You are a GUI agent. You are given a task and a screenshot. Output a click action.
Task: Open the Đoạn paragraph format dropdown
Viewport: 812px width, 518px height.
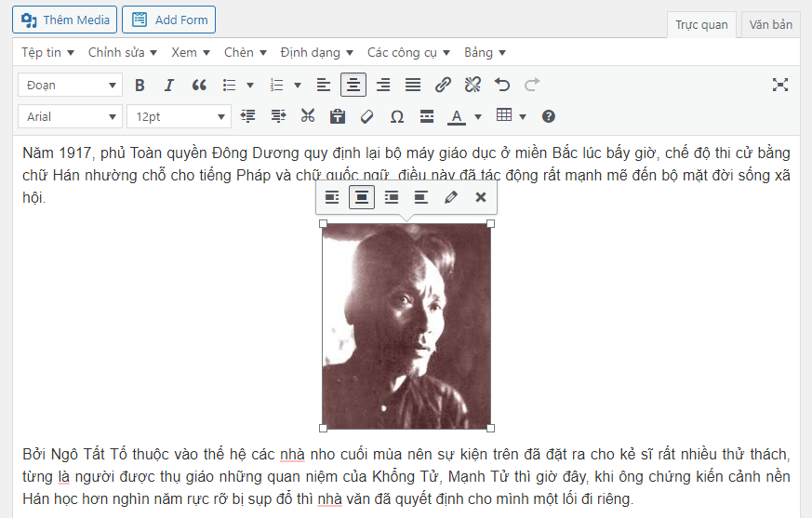click(x=71, y=86)
